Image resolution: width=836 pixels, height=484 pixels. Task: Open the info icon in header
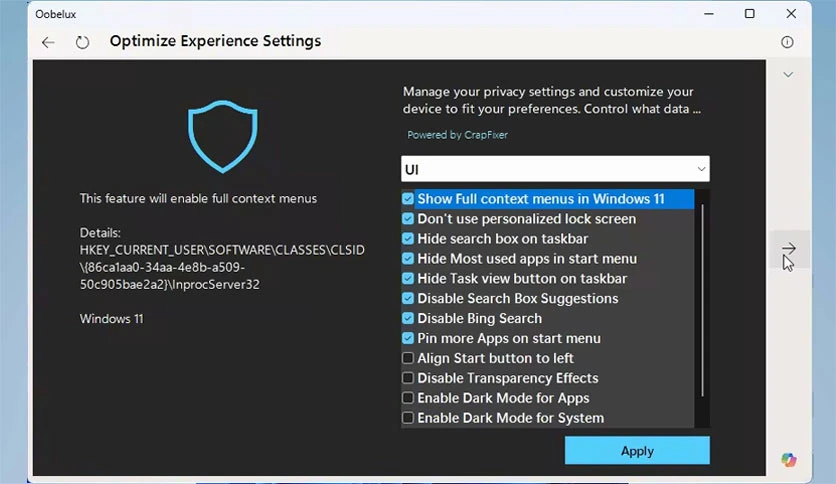(x=787, y=42)
